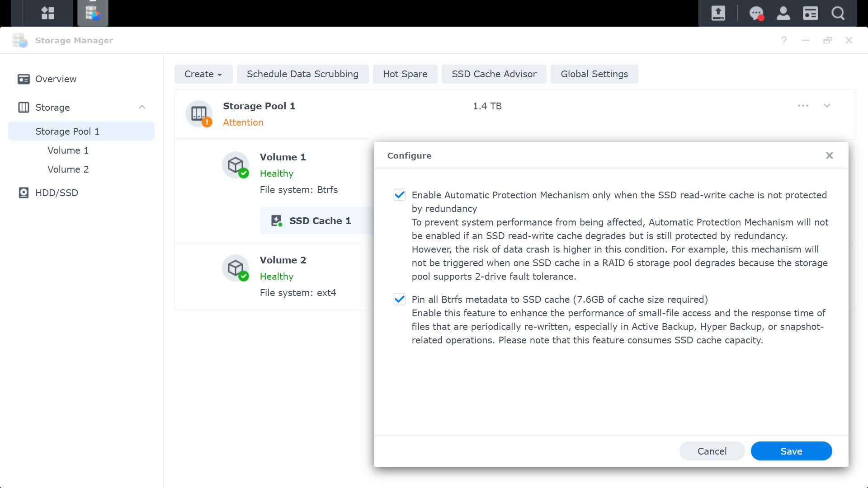Open the upload queue icon in taskbar
This screenshot has height=488, width=868.
coord(718,13)
